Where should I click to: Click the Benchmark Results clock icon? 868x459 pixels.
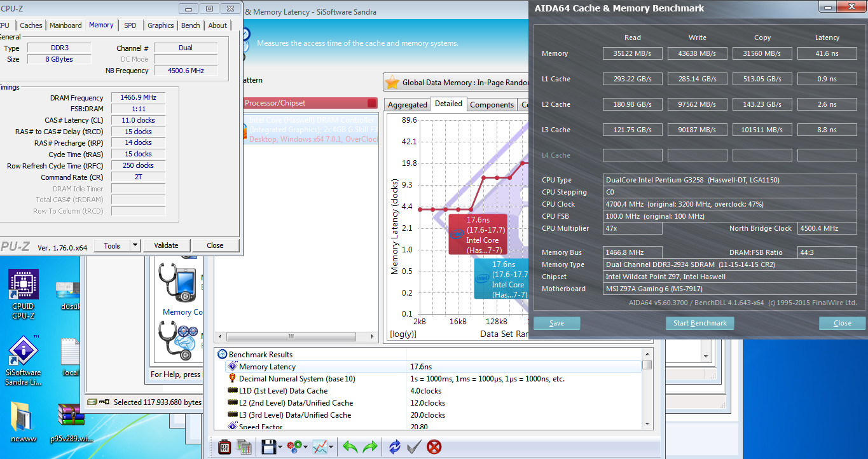point(222,355)
